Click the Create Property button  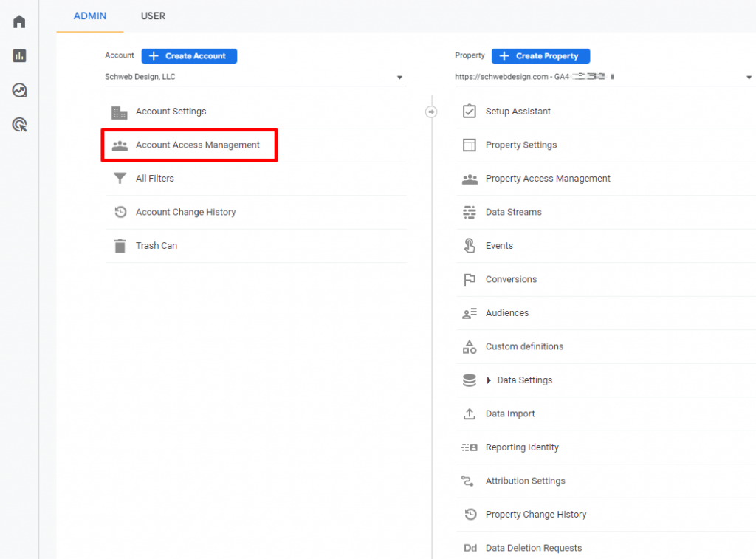[x=540, y=56]
